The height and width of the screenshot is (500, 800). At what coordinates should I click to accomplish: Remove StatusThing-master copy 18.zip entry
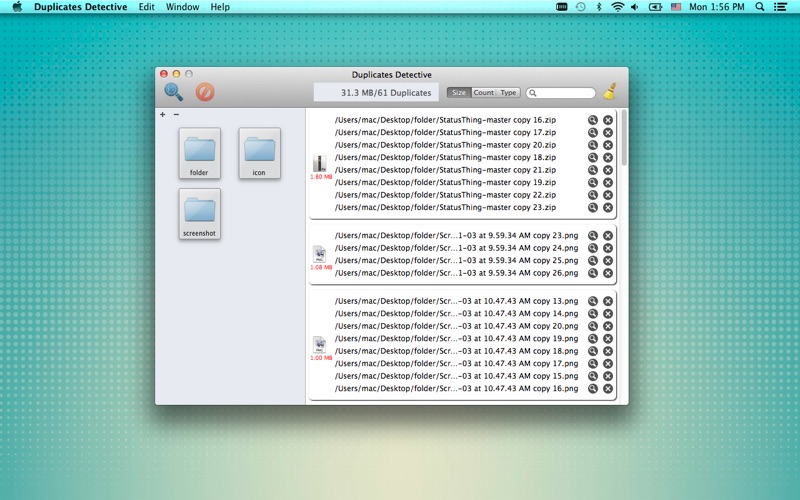click(608, 157)
